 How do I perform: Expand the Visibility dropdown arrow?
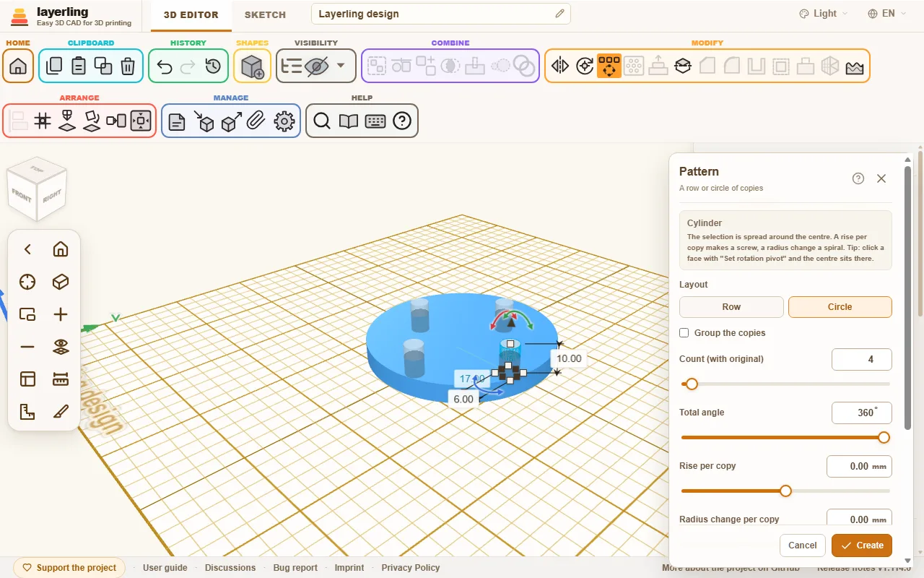click(x=341, y=66)
